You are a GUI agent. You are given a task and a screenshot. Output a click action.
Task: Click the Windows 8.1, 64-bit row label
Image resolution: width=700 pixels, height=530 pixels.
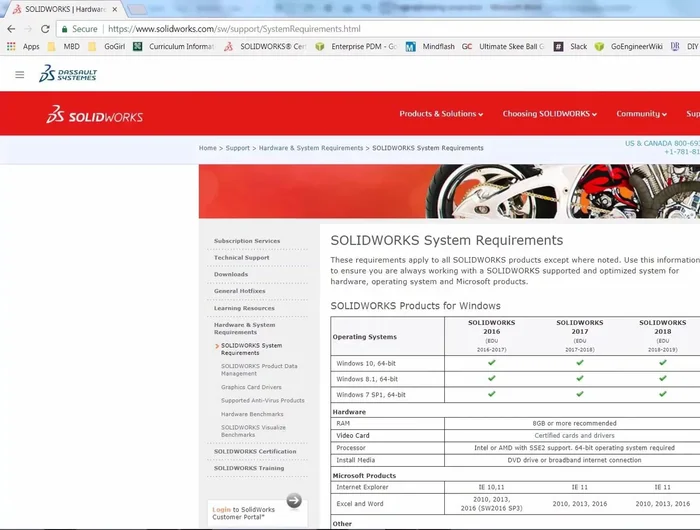pos(367,379)
